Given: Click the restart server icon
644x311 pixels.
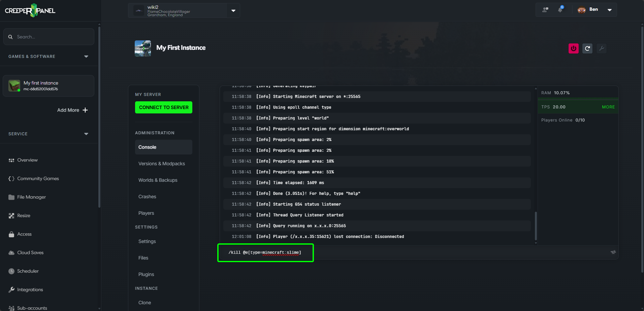Looking at the screenshot, I should pyautogui.click(x=587, y=48).
